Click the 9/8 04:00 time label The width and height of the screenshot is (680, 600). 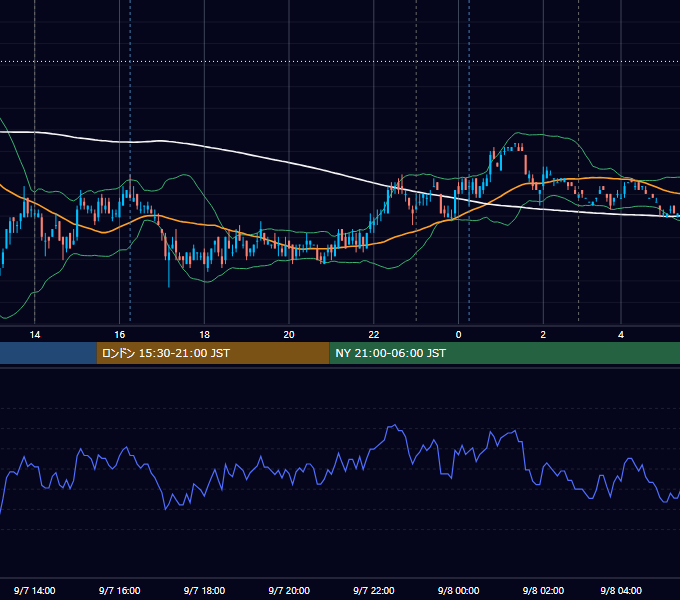[x=621, y=590]
